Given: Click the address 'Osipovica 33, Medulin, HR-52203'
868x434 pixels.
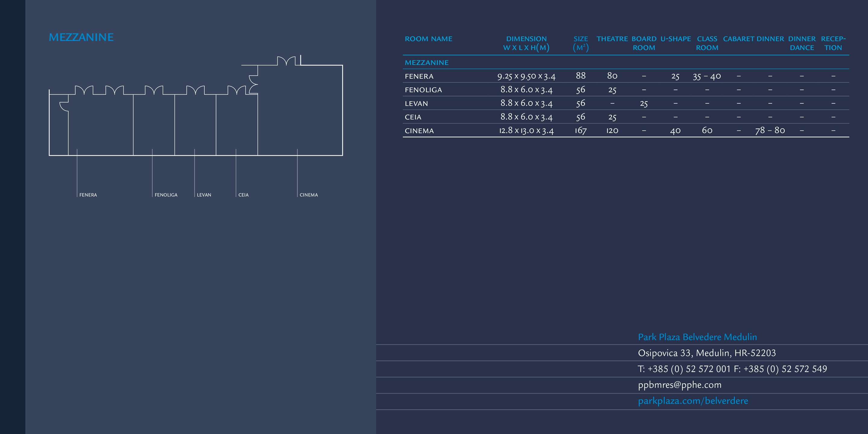Looking at the screenshot, I should pos(706,353).
